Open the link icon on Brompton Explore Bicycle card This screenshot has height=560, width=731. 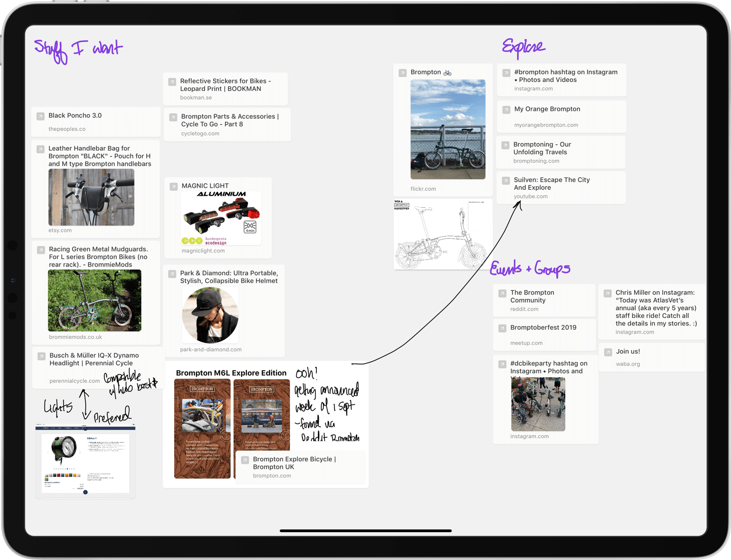(x=245, y=460)
